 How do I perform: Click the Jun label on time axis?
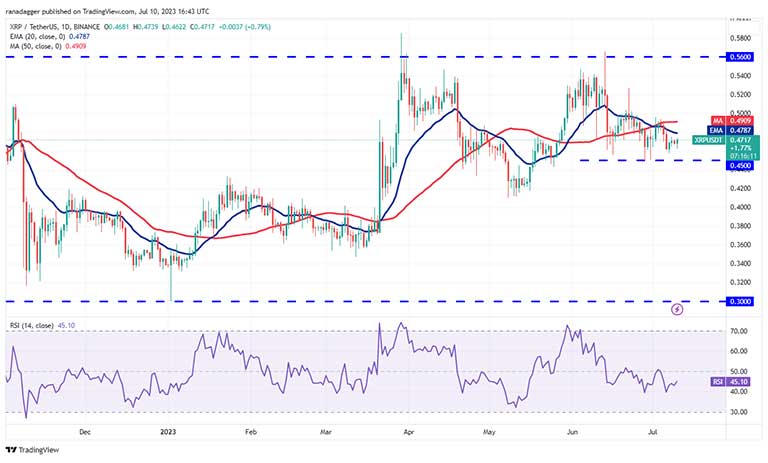click(x=572, y=432)
